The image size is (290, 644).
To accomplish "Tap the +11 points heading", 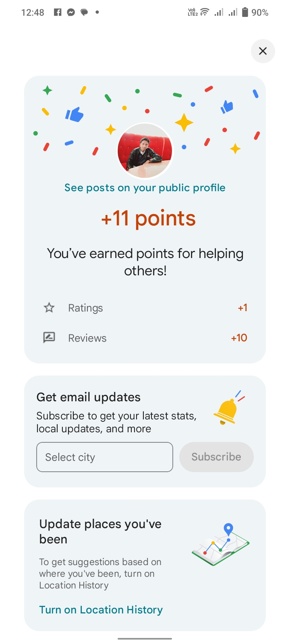I will (148, 219).
